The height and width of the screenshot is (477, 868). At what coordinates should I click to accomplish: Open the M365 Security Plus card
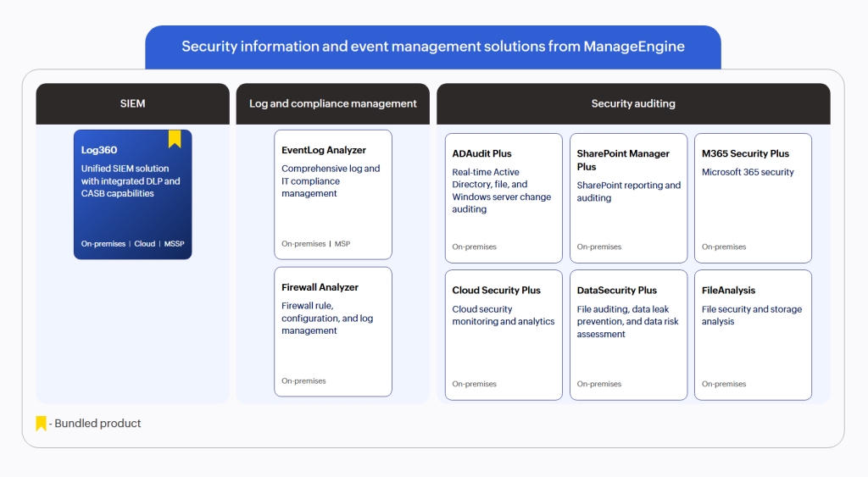click(754, 198)
